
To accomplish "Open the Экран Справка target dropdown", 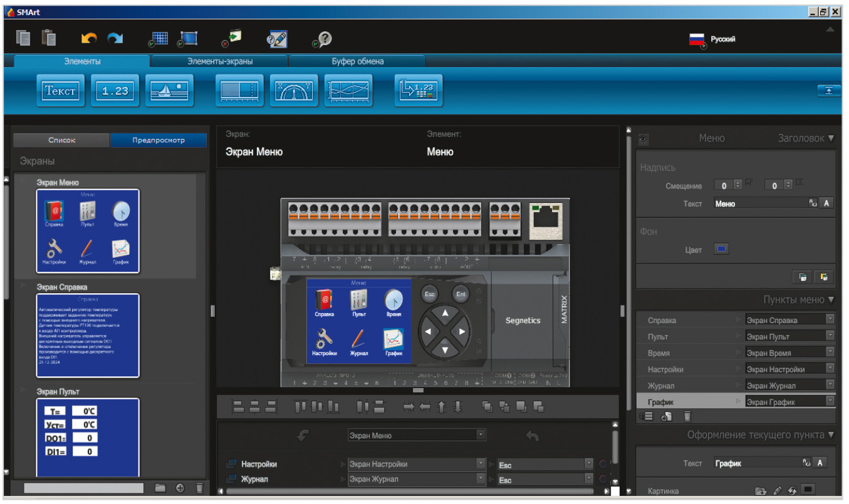I will point(830,320).
